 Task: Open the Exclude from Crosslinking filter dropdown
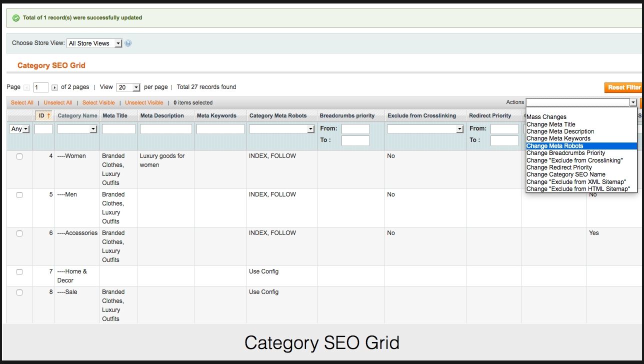(x=425, y=129)
